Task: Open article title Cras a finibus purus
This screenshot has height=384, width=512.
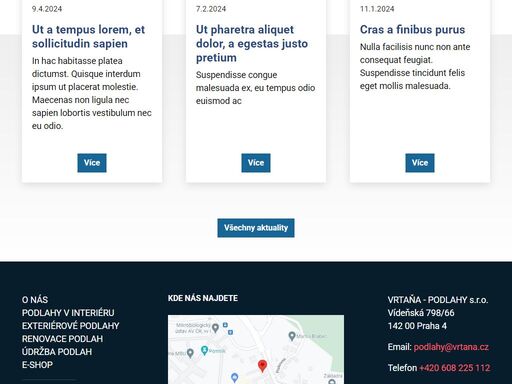Action: [x=412, y=30]
